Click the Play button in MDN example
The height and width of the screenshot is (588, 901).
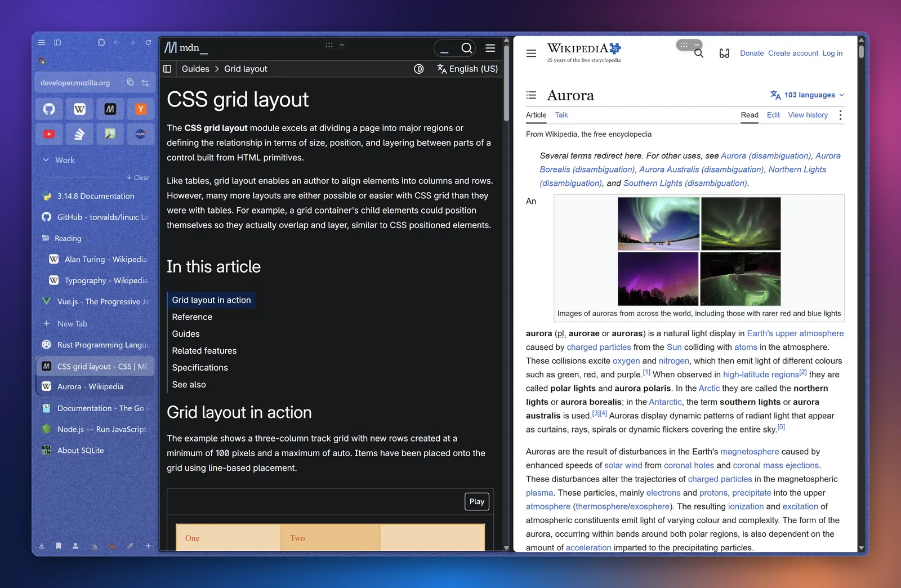tap(477, 501)
